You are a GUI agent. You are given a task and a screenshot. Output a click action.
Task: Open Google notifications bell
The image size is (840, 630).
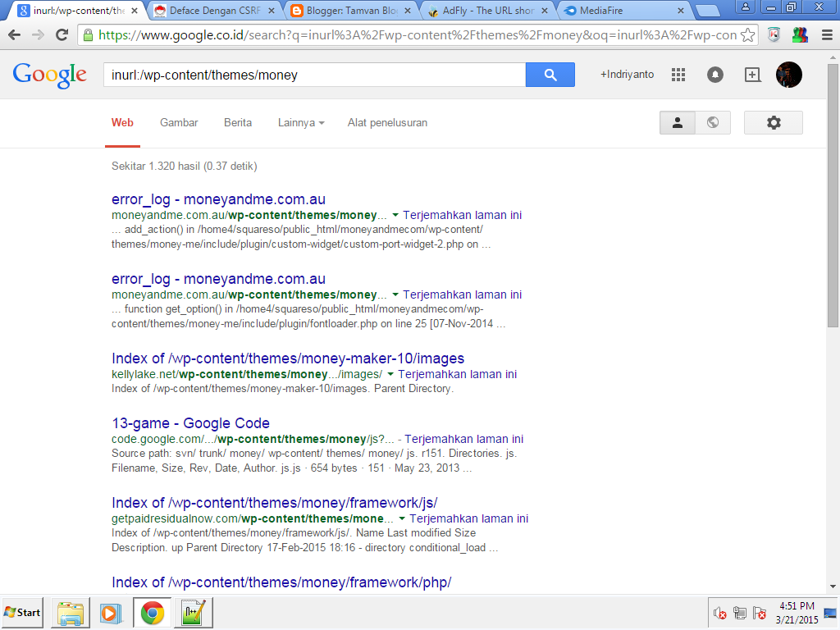point(714,75)
